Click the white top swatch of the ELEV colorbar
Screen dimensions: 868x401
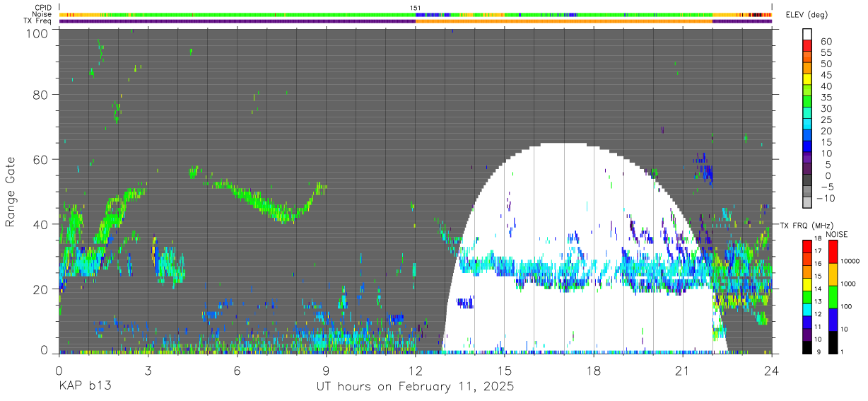pyautogui.click(x=807, y=34)
